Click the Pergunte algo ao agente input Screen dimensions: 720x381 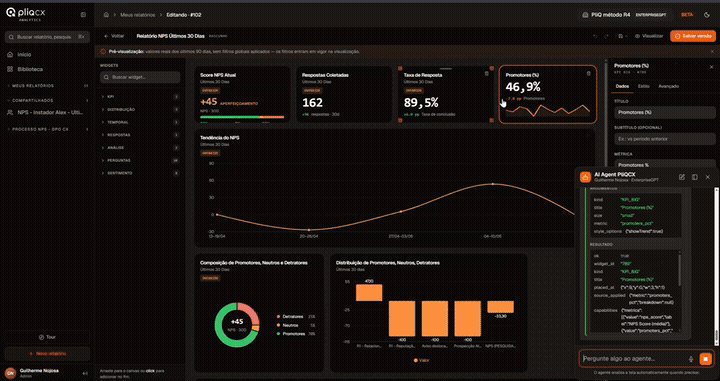[634, 359]
